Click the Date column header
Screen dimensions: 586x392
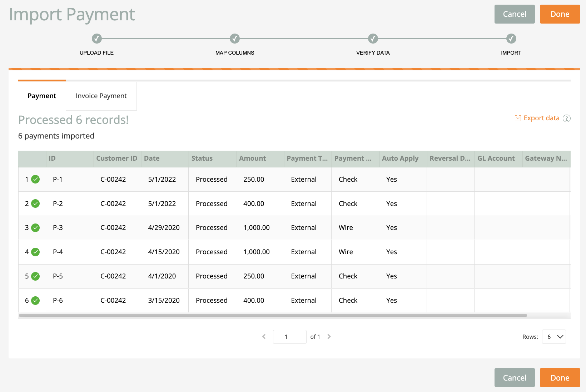click(x=165, y=159)
